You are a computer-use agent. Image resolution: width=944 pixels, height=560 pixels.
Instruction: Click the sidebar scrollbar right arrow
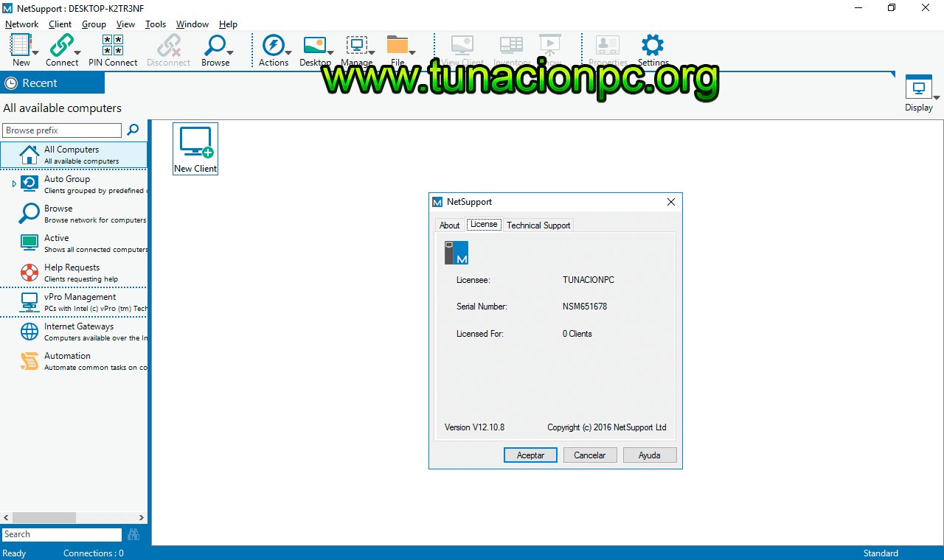[142, 518]
